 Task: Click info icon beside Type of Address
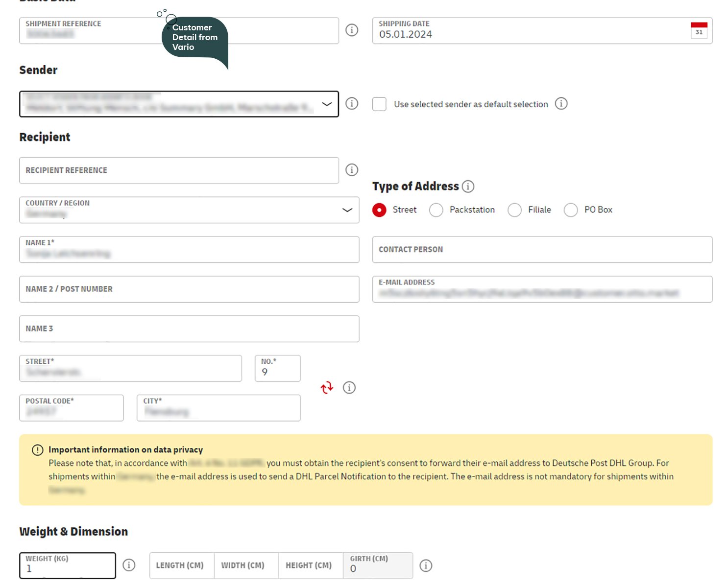point(468,187)
